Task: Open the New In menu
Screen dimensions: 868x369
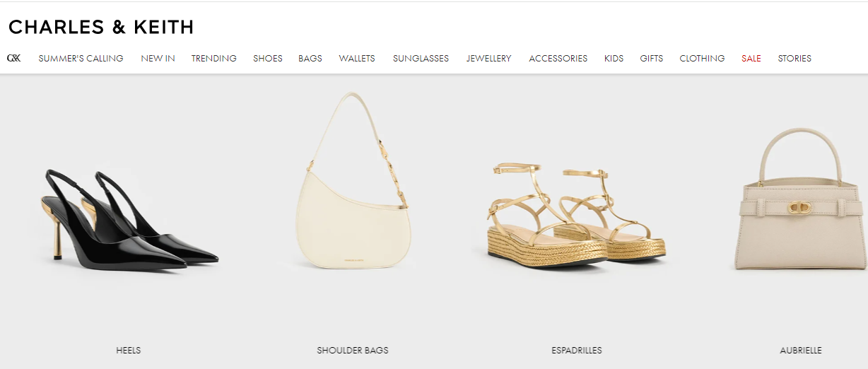Action: pyautogui.click(x=158, y=58)
